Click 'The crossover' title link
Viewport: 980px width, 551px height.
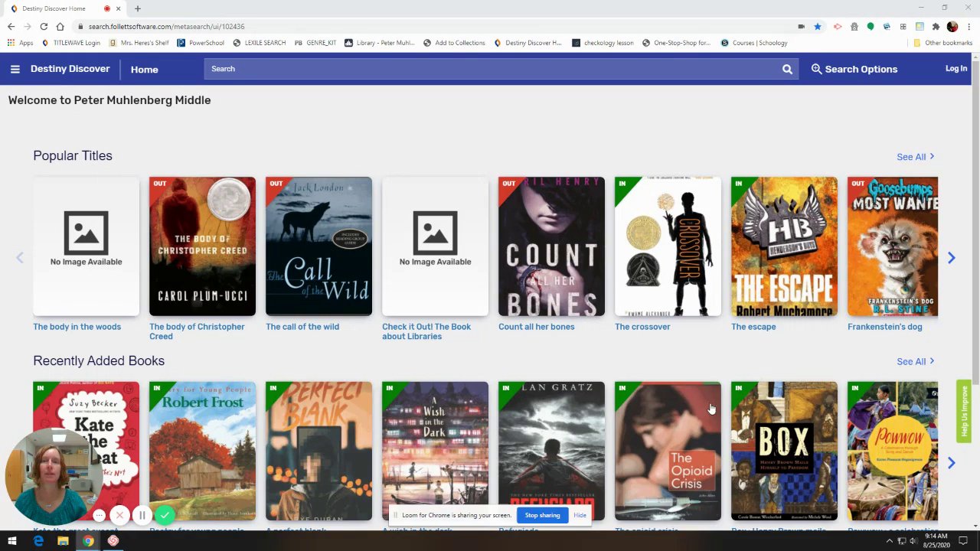point(642,327)
